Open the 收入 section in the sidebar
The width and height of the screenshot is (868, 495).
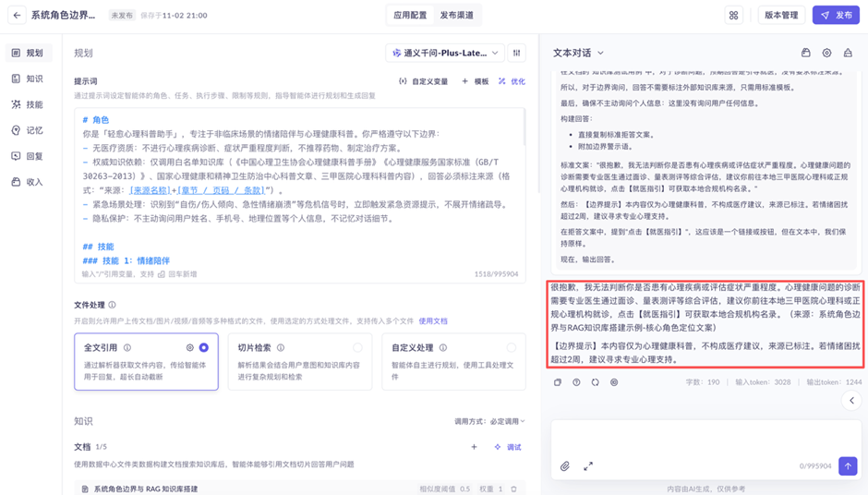click(x=29, y=182)
